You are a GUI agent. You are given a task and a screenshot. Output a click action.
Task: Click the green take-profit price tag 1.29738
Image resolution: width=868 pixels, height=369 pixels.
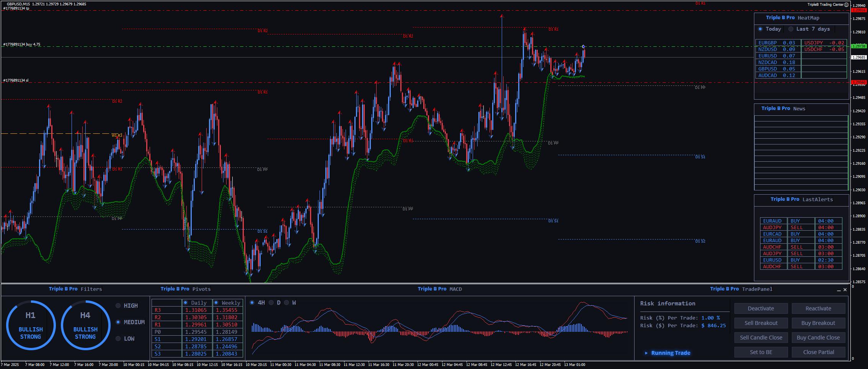click(858, 46)
